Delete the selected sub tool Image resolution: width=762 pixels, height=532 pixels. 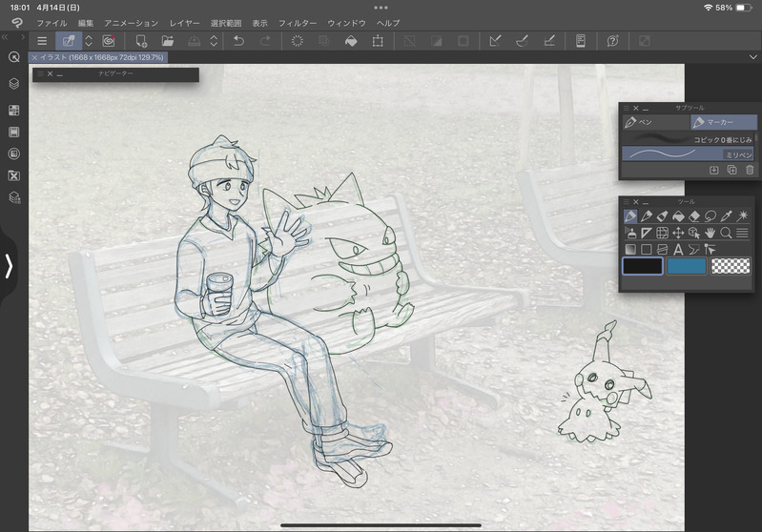coord(750,170)
